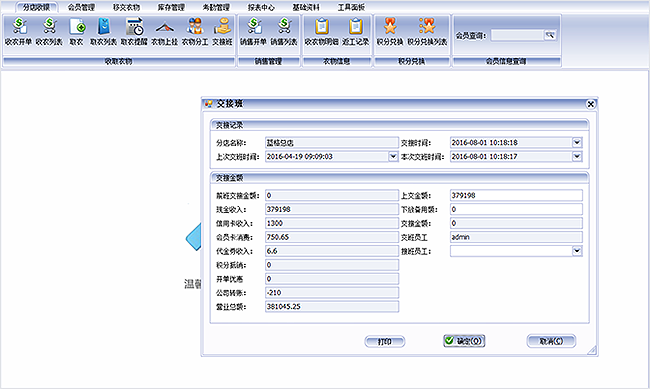Click the 前班交接金额 field

click(x=332, y=195)
